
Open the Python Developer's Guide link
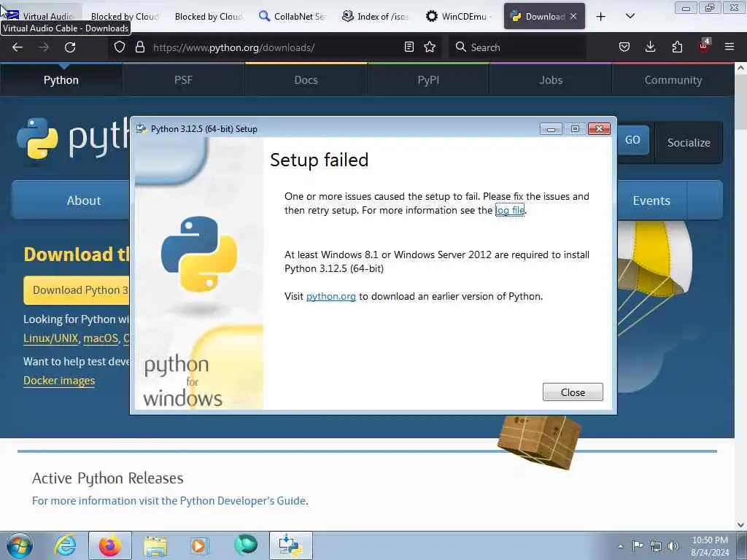(x=169, y=500)
